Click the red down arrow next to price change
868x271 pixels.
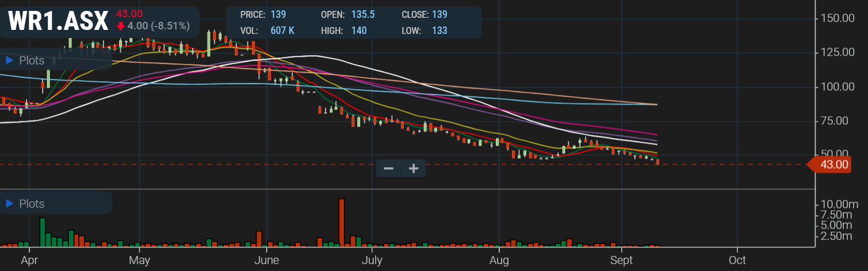[x=121, y=26]
